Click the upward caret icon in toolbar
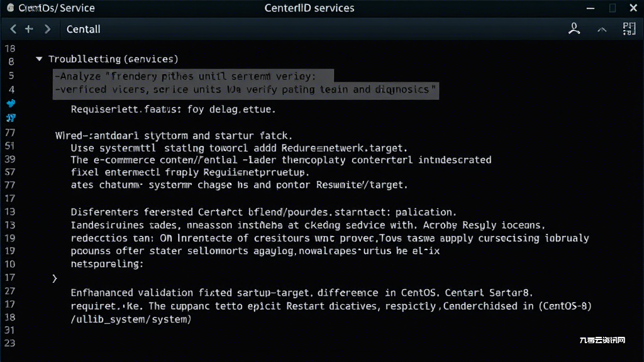 pyautogui.click(x=602, y=30)
